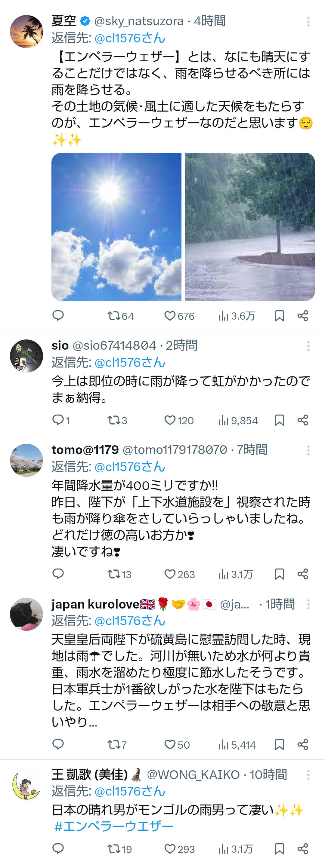Retweet 夏空's Emperor Weather post

120,316
